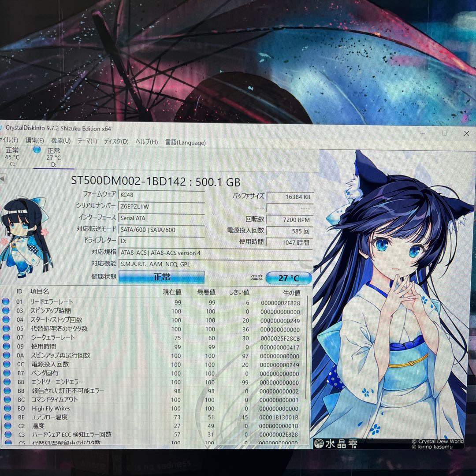
Task: Click the blue status orb for drive D:
Action: pos(37,149)
